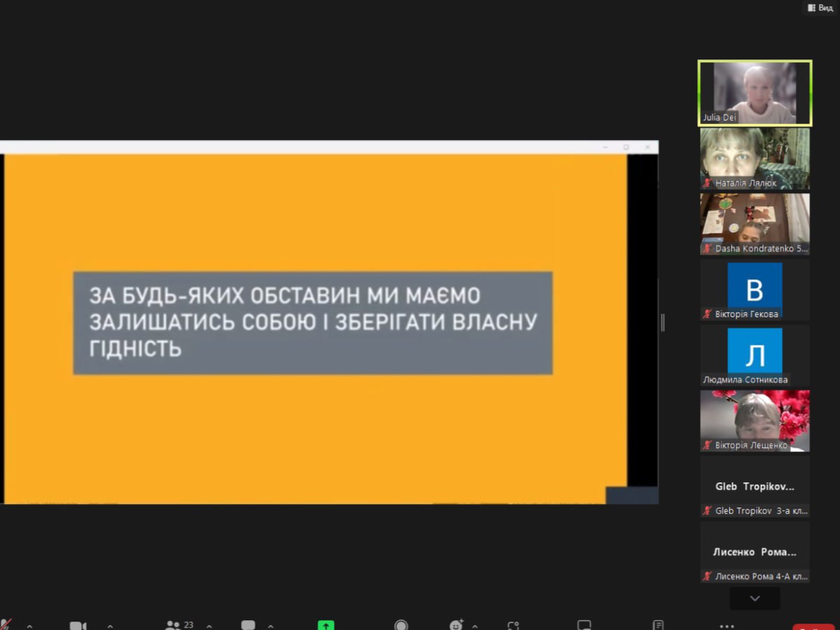The width and height of the screenshot is (840, 630).
Task: Expand the arrow next to participants count
Action: (209, 626)
